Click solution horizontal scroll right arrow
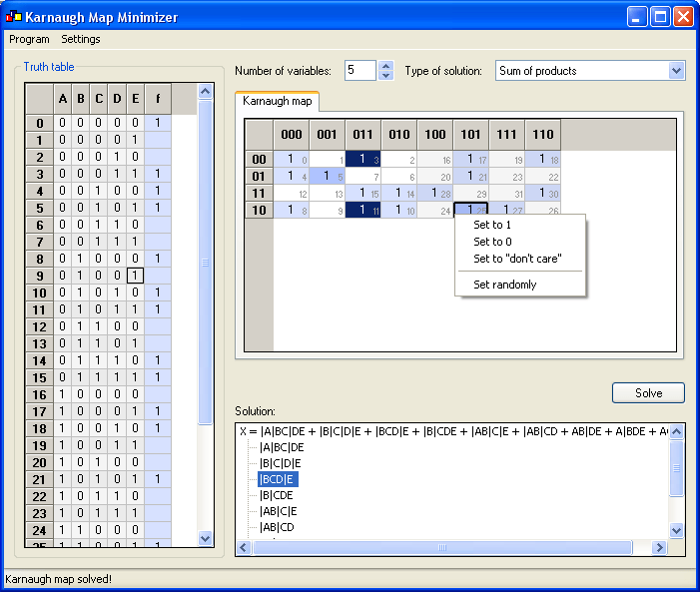The width and height of the screenshot is (700, 592). point(659,547)
